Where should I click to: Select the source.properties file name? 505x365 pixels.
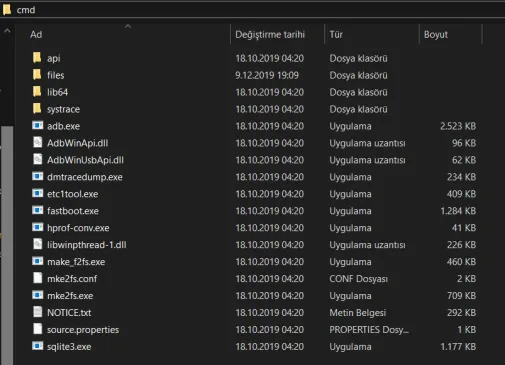click(x=83, y=330)
